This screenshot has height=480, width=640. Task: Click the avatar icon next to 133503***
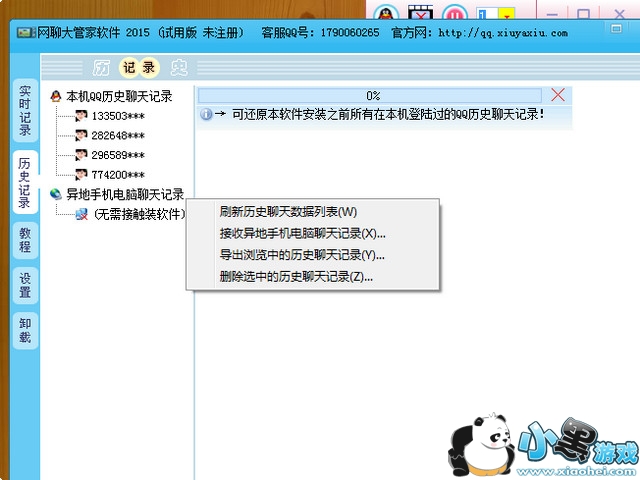(81, 116)
